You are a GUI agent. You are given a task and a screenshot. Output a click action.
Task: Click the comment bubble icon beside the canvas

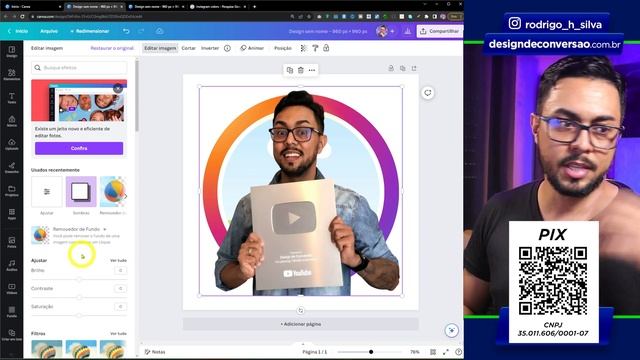[x=428, y=93]
